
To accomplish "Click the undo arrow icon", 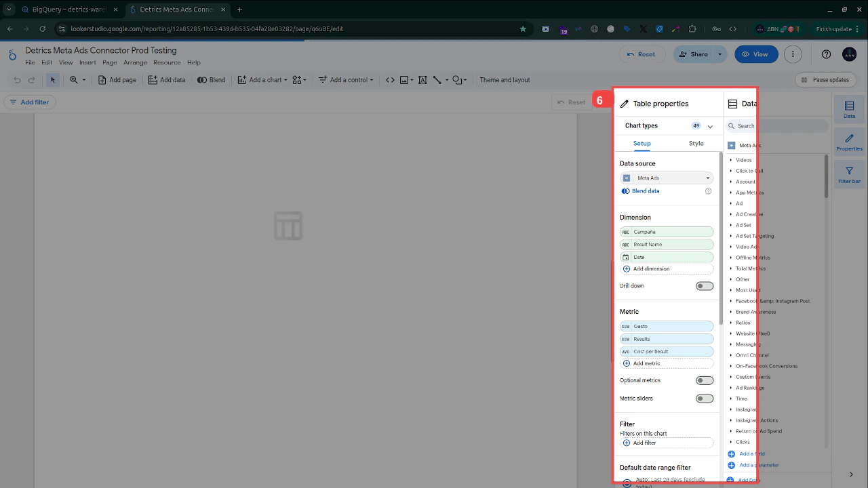I will click(16, 79).
